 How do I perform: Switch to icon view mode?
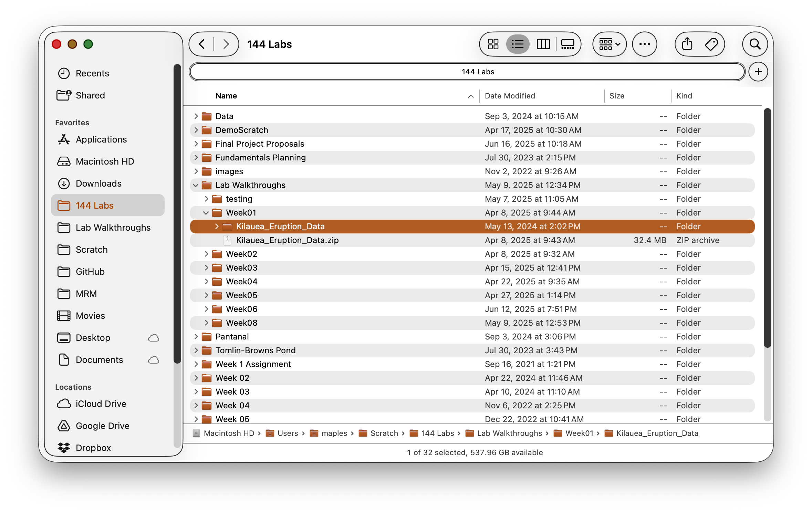click(x=493, y=44)
